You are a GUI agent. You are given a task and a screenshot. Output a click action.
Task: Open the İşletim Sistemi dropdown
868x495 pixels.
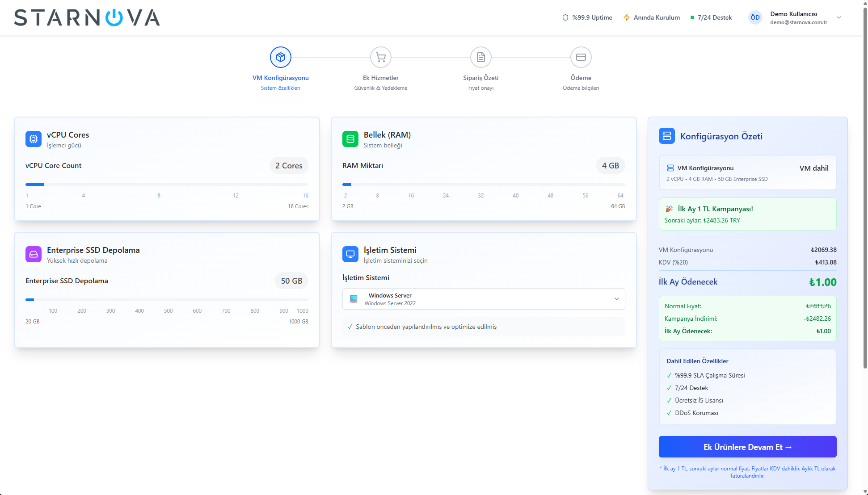click(483, 299)
